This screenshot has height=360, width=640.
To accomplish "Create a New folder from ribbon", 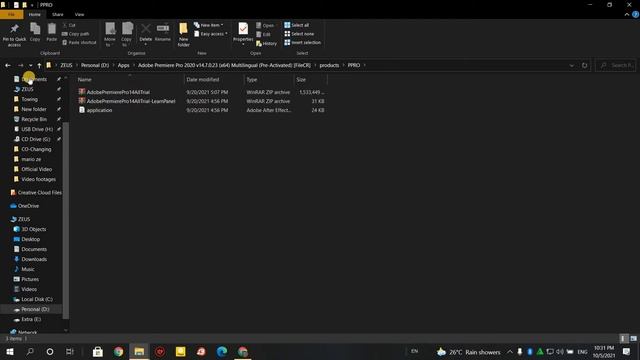I will point(183,34).
